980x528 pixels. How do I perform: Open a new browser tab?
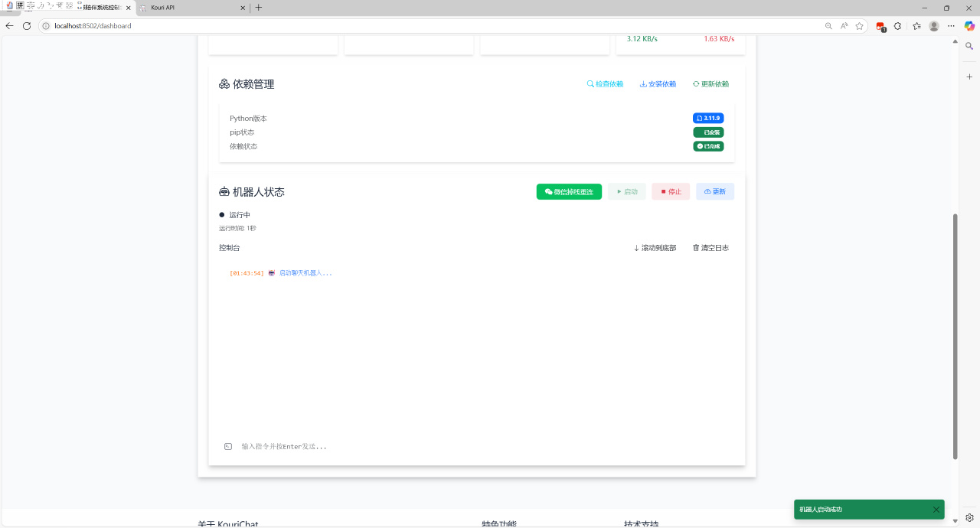[259, 8]
